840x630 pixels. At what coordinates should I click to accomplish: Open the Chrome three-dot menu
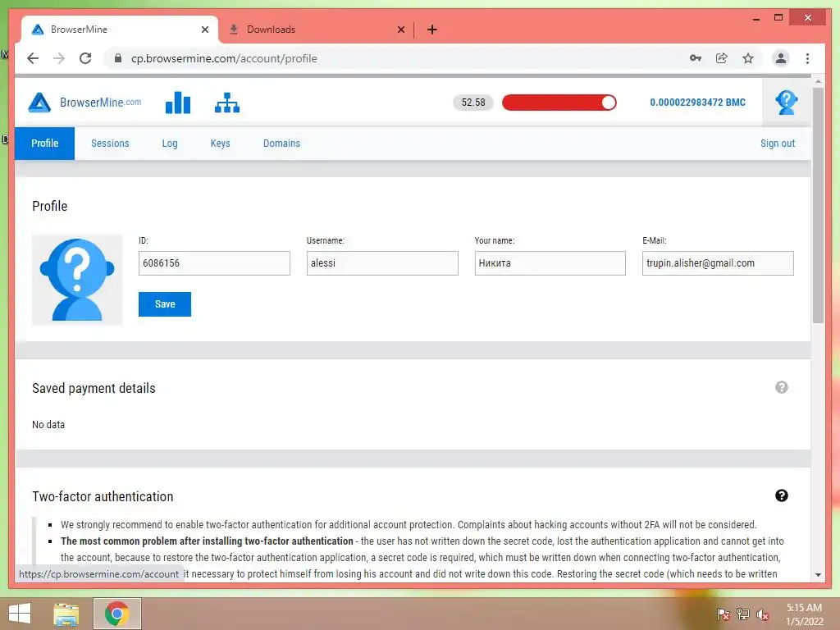click(x=807, y=58)
